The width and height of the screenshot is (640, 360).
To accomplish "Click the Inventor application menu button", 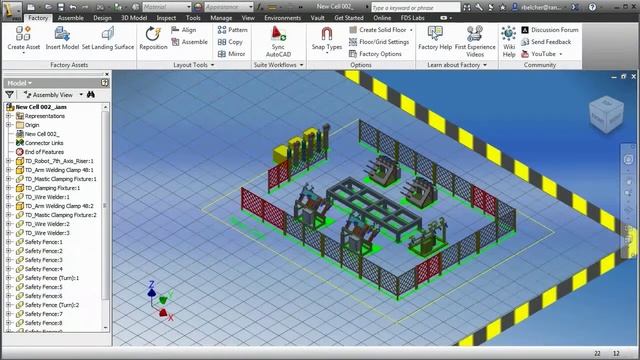I will coord(12,10).
